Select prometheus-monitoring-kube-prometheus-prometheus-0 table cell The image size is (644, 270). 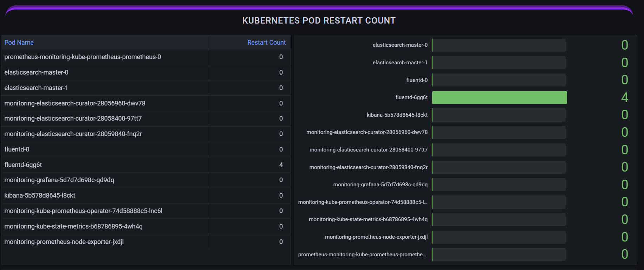click(x=83, y=57)
